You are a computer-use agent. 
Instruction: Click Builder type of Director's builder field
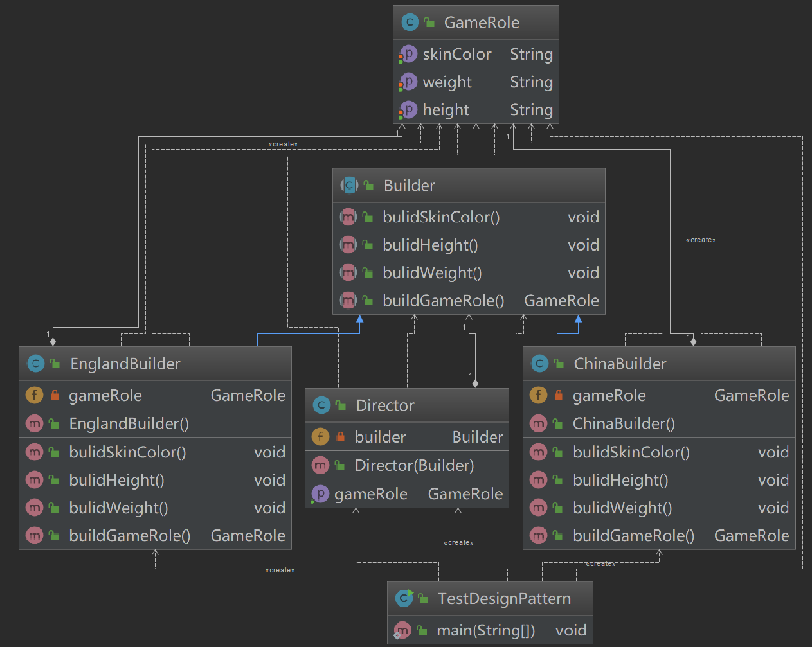pyautogui.click(x=478, y=437)
